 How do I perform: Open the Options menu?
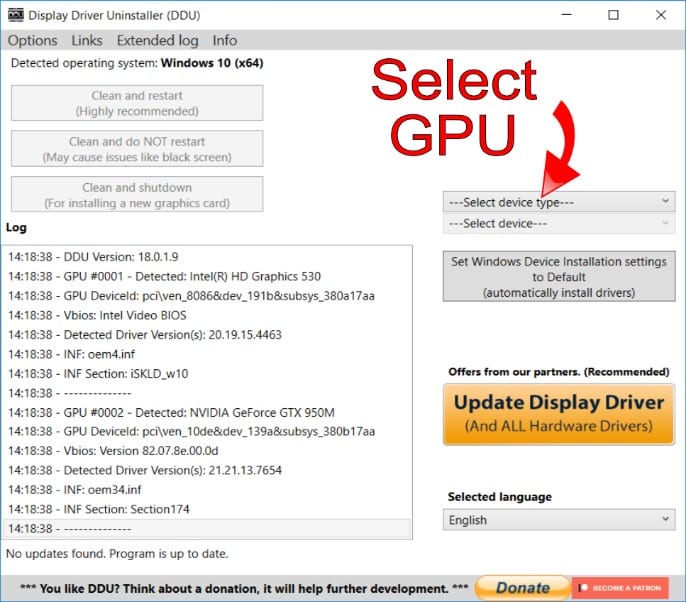pos(32,40)
